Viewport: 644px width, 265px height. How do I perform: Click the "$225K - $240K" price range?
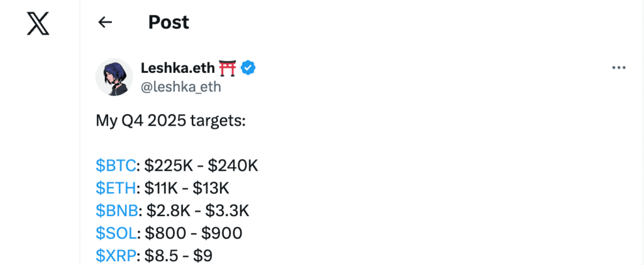point(201,165)
